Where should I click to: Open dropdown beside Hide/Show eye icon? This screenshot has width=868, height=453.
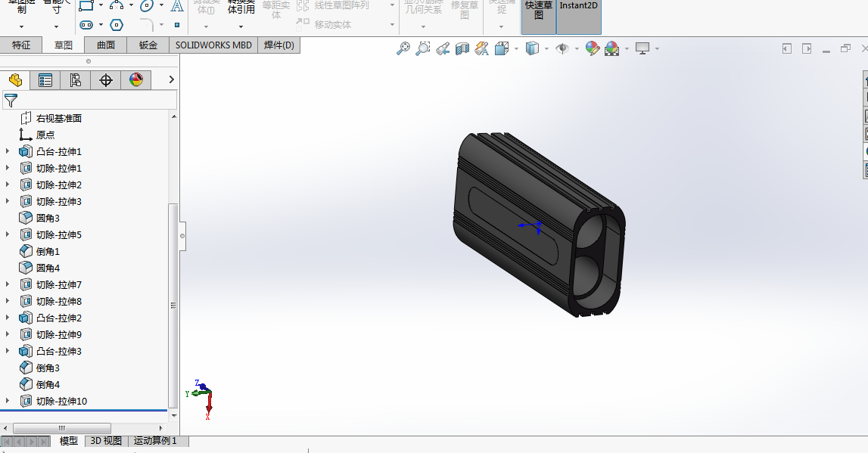tap(577, 48)
